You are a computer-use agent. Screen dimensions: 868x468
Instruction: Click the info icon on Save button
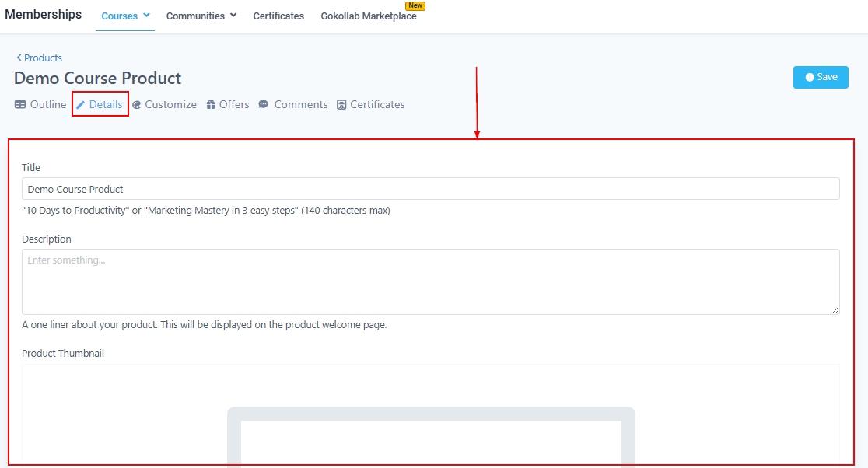(810, 78)
